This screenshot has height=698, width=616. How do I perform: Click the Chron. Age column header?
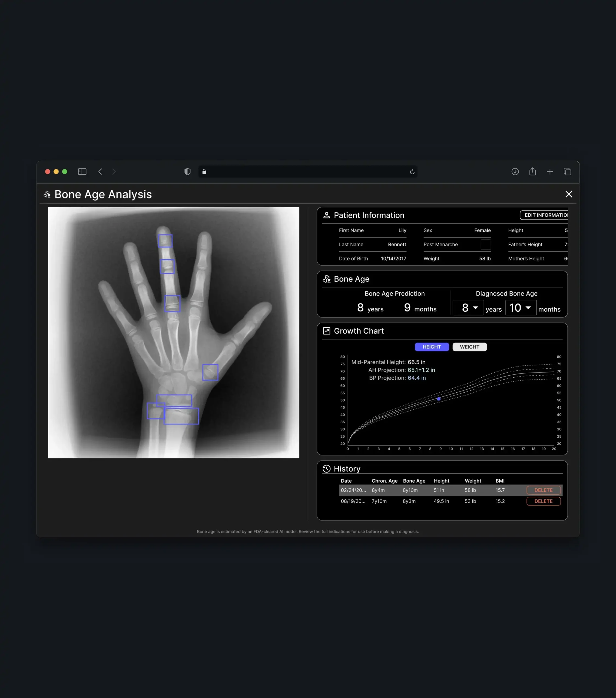pos(385,481)
